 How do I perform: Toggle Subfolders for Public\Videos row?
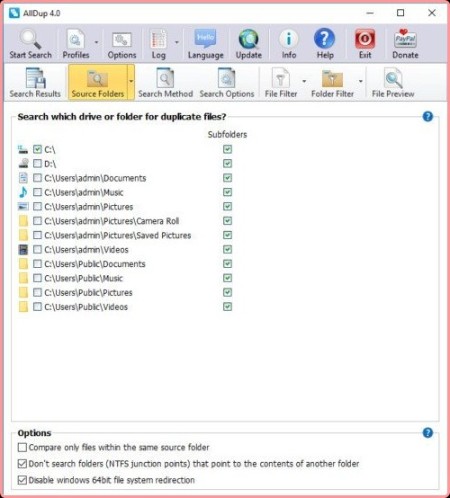227,307
